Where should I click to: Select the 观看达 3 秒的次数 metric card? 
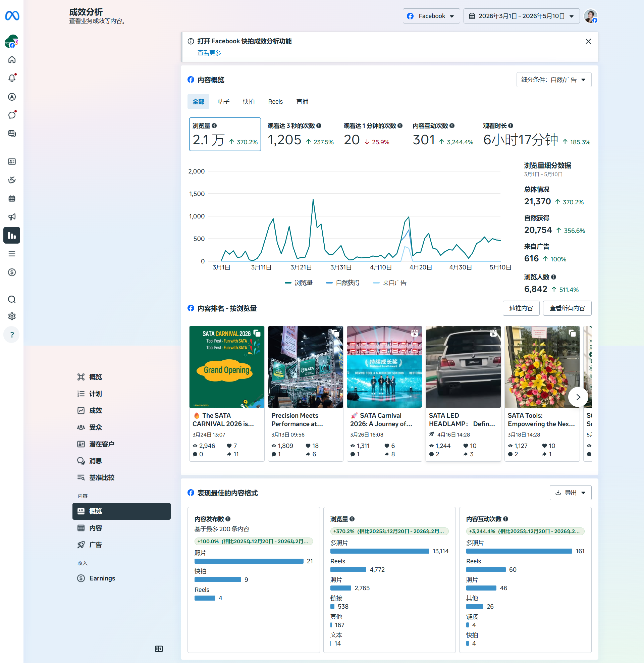[300, 134]
